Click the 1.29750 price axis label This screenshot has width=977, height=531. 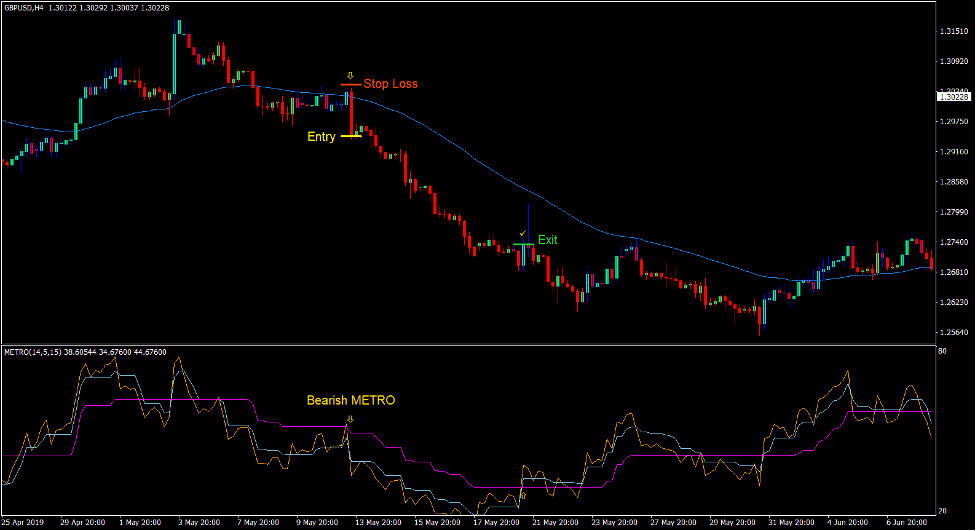954,122
